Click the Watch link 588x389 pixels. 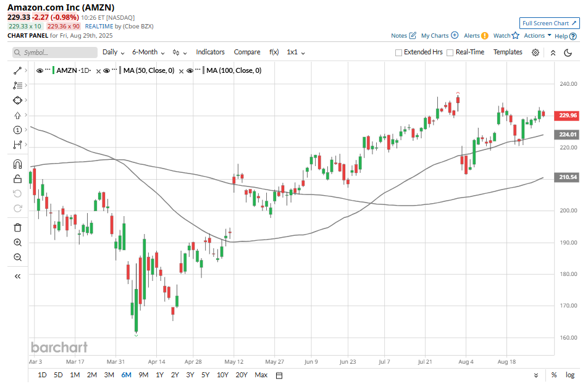point(502,36)
